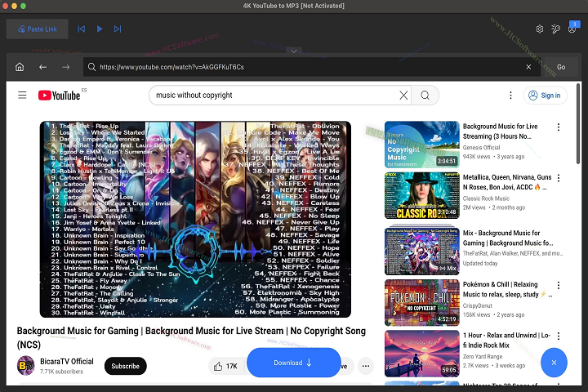Open BicaraTV Official channel name link

[x=67, y=361]
